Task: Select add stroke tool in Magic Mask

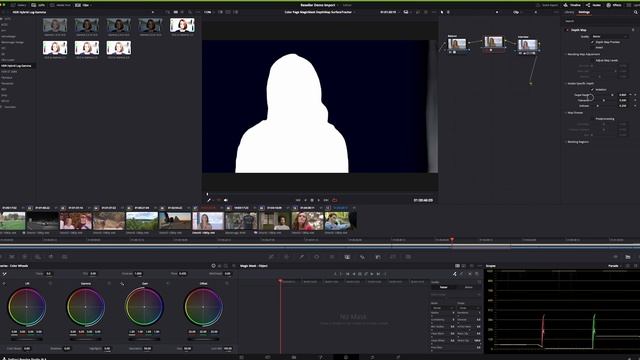Action: tap(454, 274)
